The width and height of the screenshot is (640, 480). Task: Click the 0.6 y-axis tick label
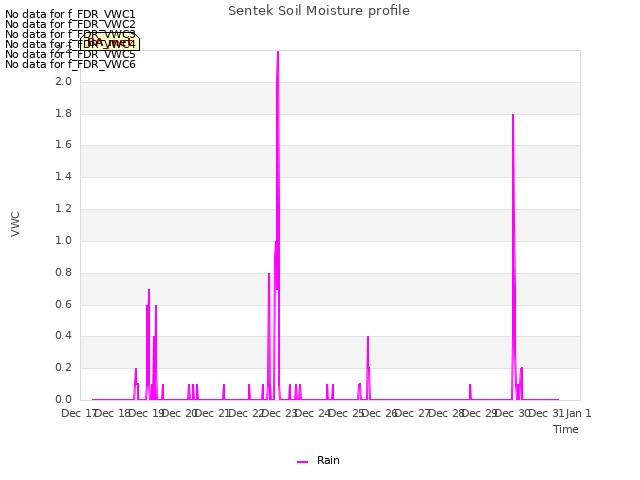(x=63, y=304)
